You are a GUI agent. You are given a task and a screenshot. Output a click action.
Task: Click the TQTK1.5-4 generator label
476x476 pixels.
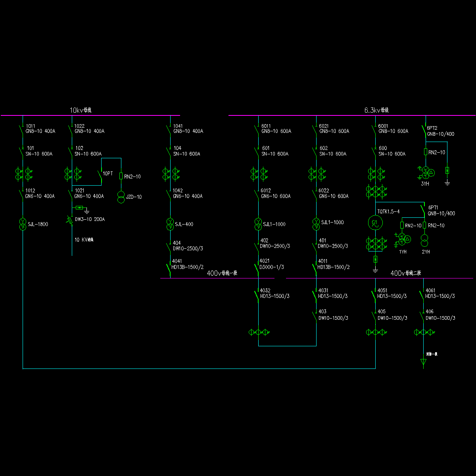[388, 211]
